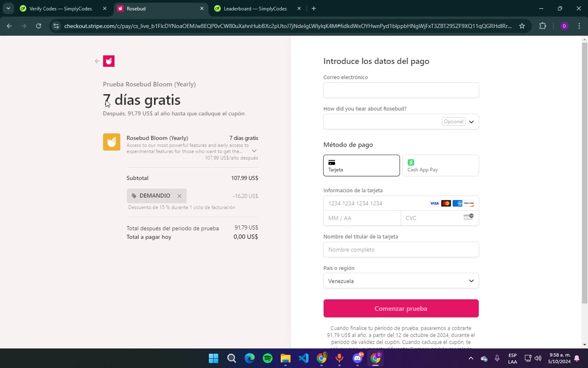This screenshot has width=588, height=368.
Task: Launch Microsoft Edge from taskbar
Action: [x=250, y=358]
